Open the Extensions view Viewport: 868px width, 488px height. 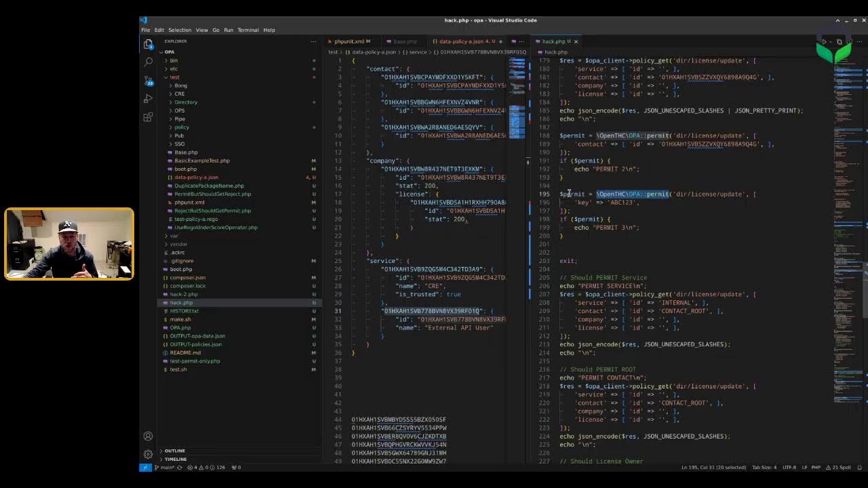click(148, 117)
